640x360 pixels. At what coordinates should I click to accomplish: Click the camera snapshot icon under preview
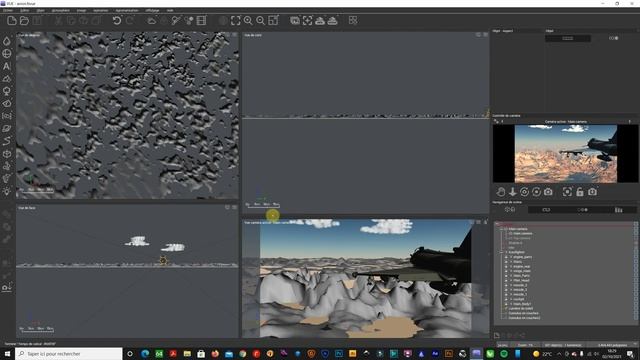(548, 191)
